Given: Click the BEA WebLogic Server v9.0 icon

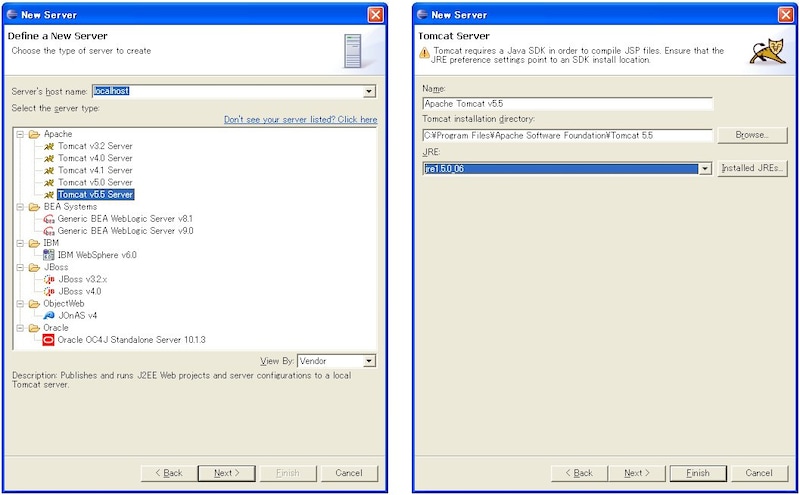Looking at the screenshot, I should point(49,231).
